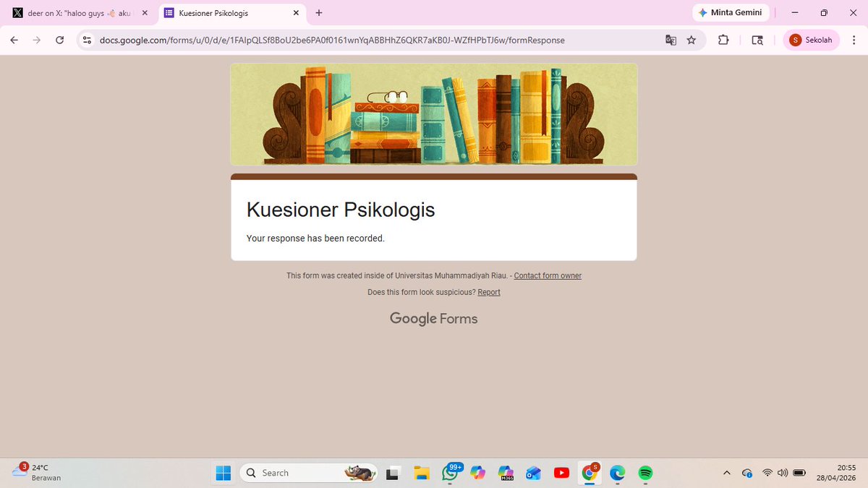This screenshot has width=868, height=488.
Task: Open the Contact form owner link
Action: click(x=548, y=275)
